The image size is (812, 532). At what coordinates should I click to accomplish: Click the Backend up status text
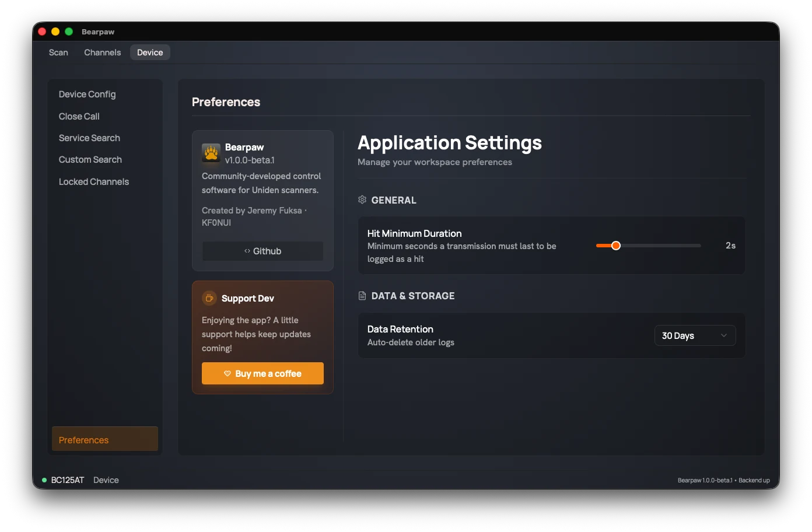(x=754, y=480)
